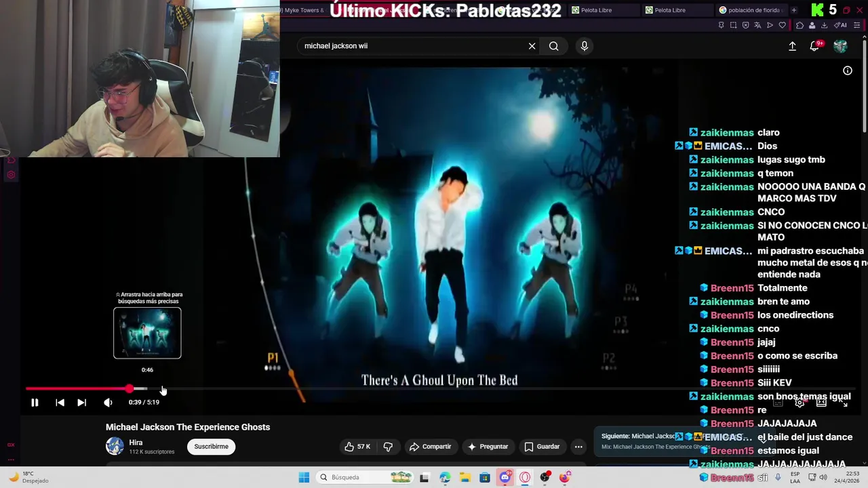Pause the video playback
The width and height of the screenshot is (868, 488).
pyautogui.click(x=35, y=403)
